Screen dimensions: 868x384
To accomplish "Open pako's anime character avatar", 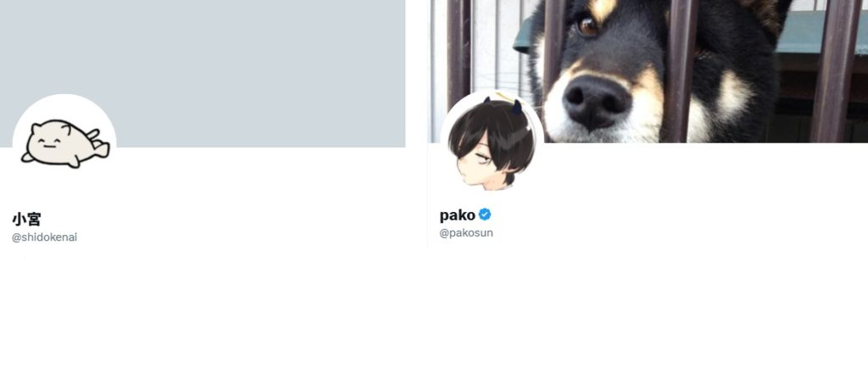I will coord(492,142).
